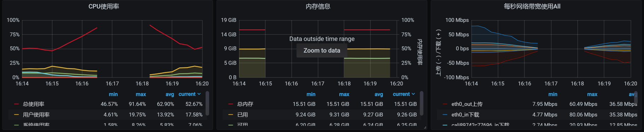Toggle the 用户使用率 series visibility
The image size is (644, 132).
pyautogui.click(x=36, y=115)
